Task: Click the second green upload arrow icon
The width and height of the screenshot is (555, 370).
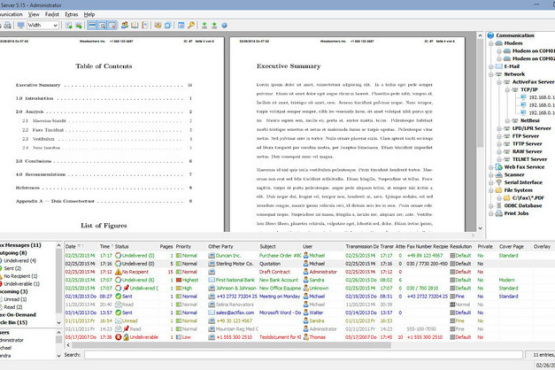Action: pos(214,25)
